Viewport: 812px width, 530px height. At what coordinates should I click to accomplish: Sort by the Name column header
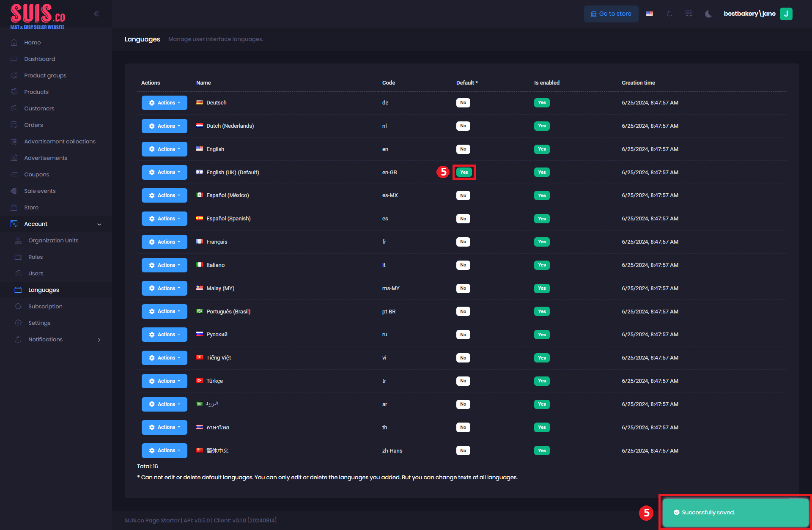click(x=203, y=82)
